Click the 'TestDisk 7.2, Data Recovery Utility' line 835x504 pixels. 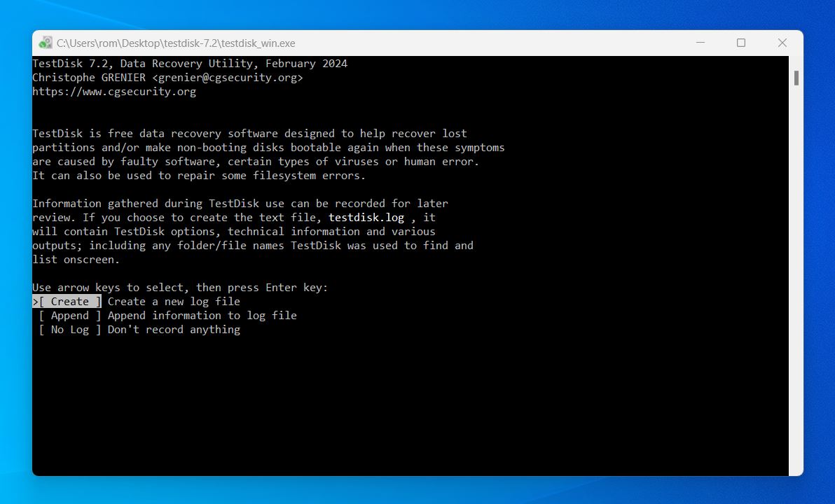pos(190,64)
